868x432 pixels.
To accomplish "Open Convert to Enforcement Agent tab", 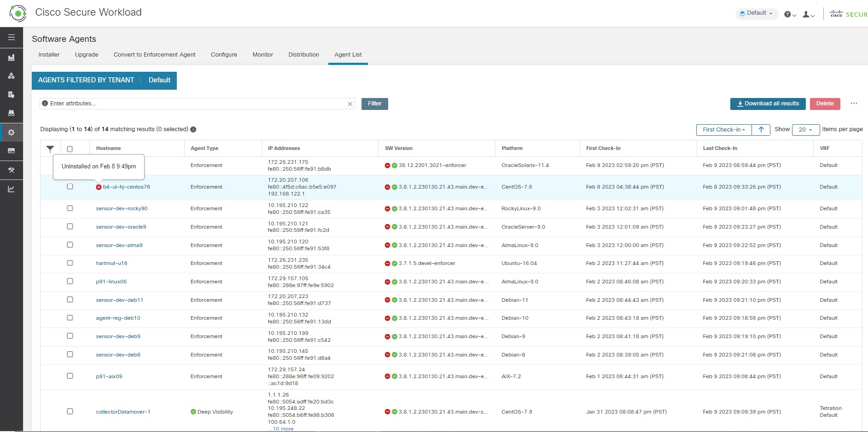I will click(155, 55).
